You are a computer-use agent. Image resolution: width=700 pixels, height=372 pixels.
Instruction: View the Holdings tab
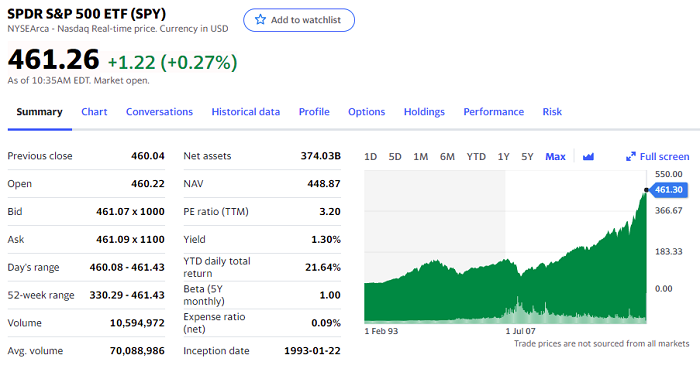point(424,112)
